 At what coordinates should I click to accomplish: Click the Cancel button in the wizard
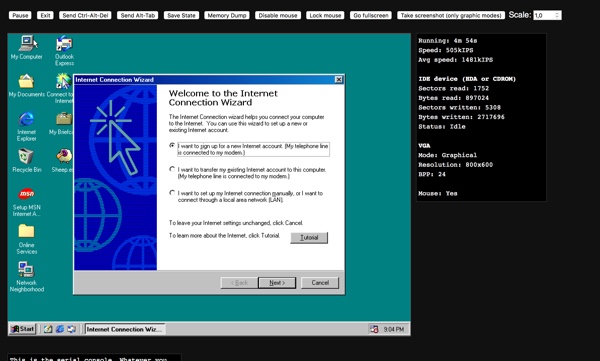pos(320,283)
